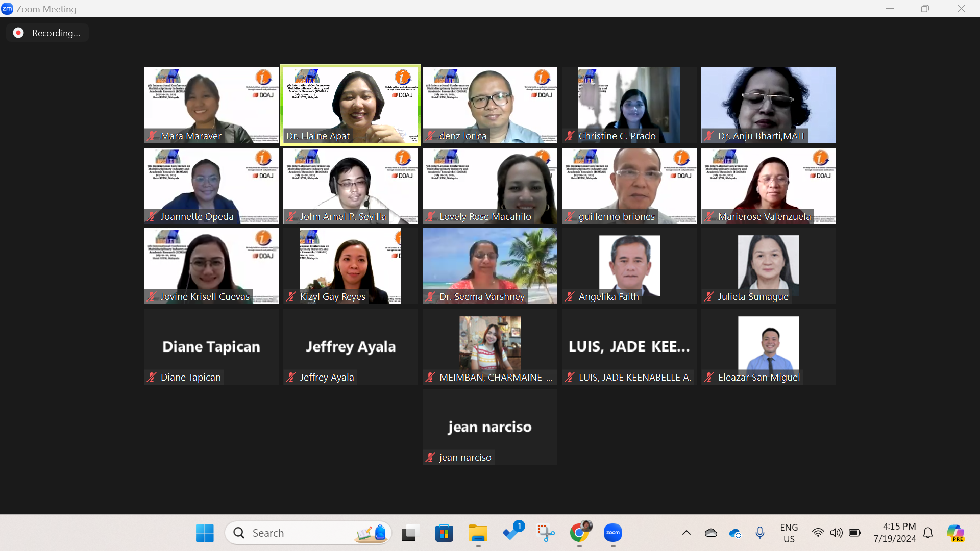Open File Explorer from the taskbar
The image size is (980, 551).
(478, 533)
